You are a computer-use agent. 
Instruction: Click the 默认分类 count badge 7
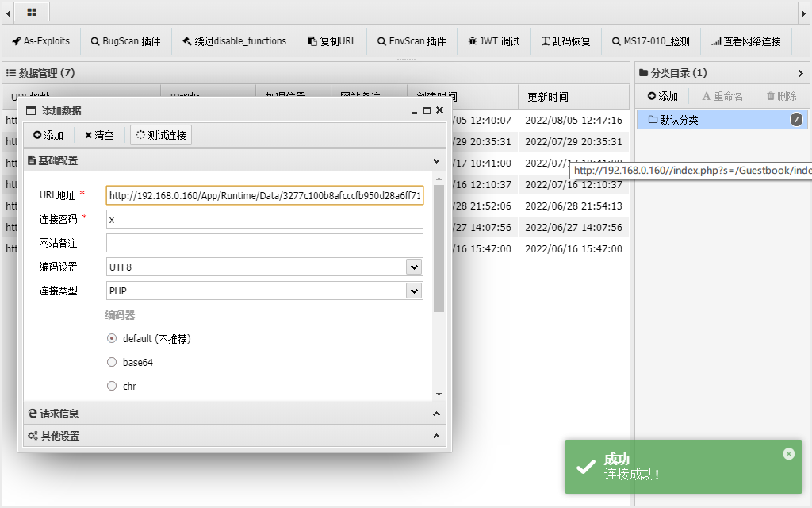(796, 120)
